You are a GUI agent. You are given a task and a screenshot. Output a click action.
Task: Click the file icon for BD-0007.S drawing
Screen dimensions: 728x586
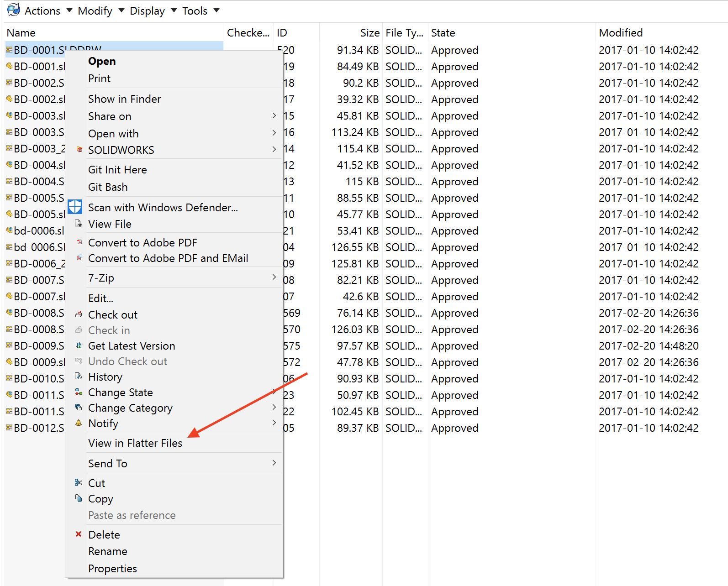[x=9, y=279]
